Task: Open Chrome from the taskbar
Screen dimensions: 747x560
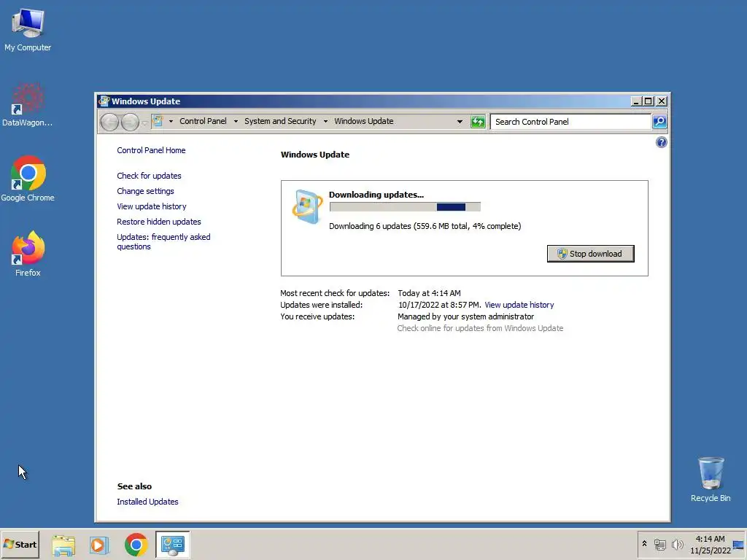Action: click(x=136, y=545)
